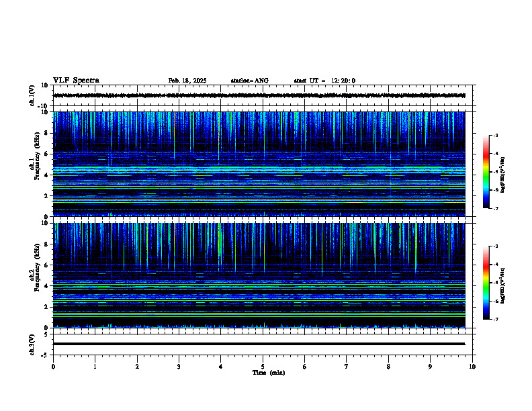The height and width of the screenshot is (411, 532).
Task: Select the "start UT = 12:20:0" header text
Action: click(324, 81)
